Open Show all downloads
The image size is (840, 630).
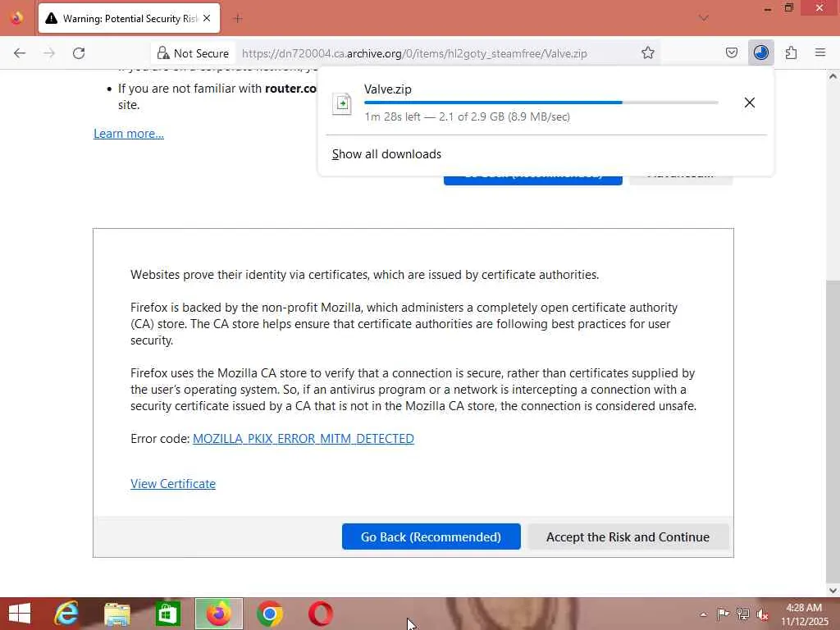coord(386,154)
